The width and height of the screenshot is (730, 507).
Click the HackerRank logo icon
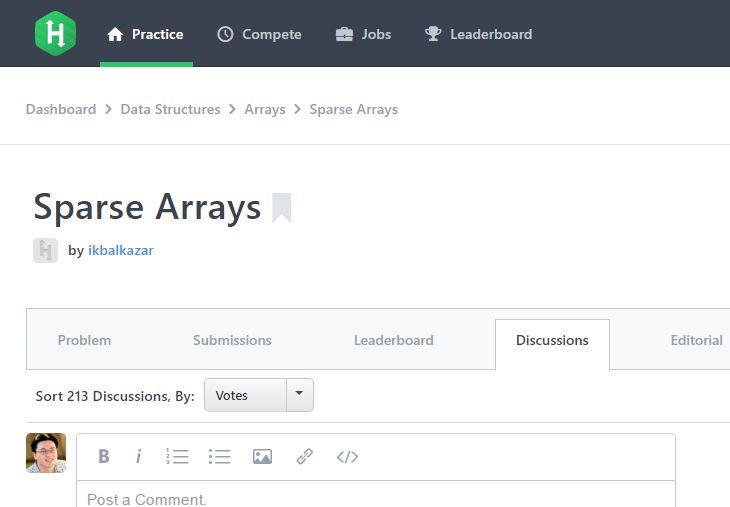click(x=55, y=33)
